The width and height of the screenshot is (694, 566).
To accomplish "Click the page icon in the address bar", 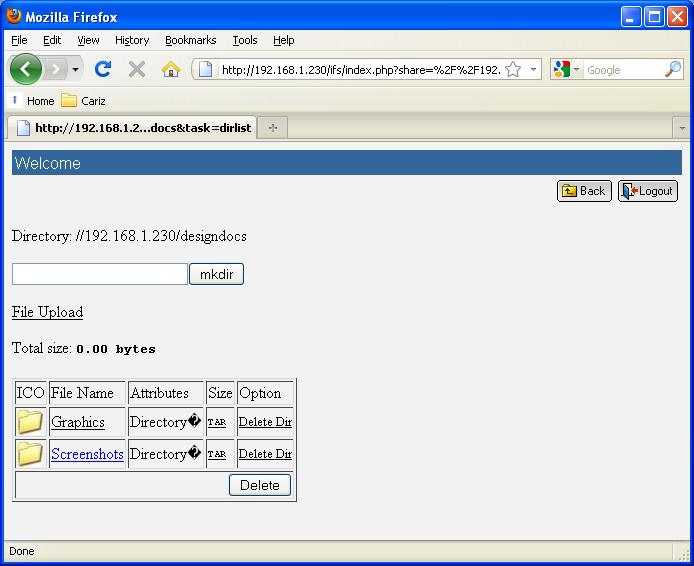I will pos(205,69).
